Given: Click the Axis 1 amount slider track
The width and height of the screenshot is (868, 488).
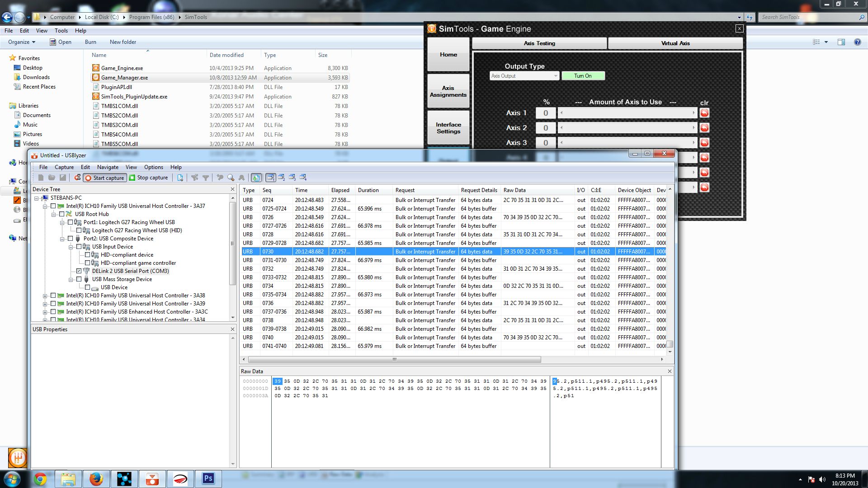Looking at the screenshot, I should (627, 113).
